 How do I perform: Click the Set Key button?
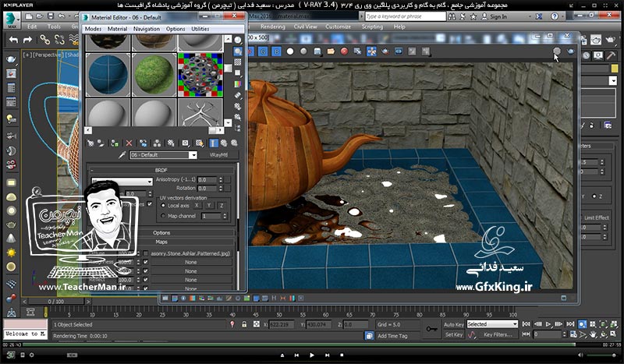pyautogui.click(x=454, y=334)
